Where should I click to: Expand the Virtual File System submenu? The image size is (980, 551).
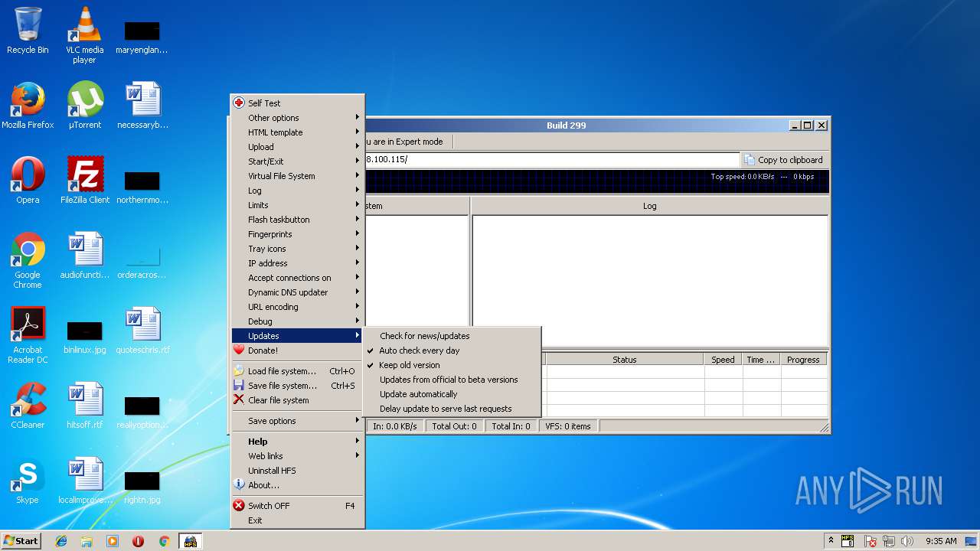pos(298,176)
